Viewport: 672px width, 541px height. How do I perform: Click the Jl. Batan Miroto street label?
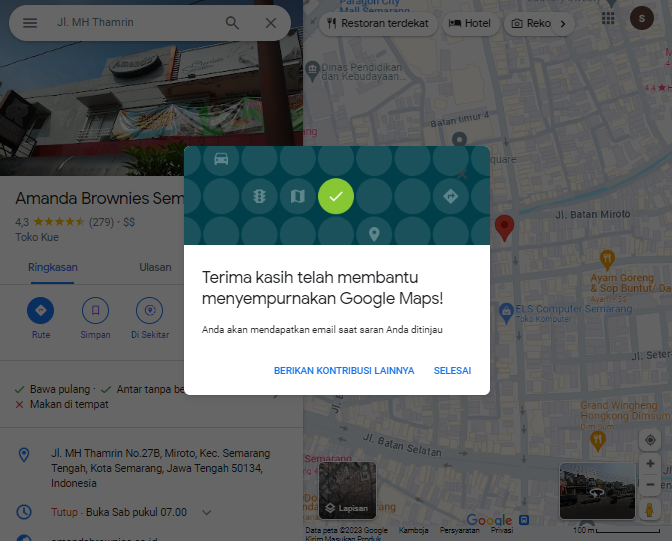(x=593, y=214)
